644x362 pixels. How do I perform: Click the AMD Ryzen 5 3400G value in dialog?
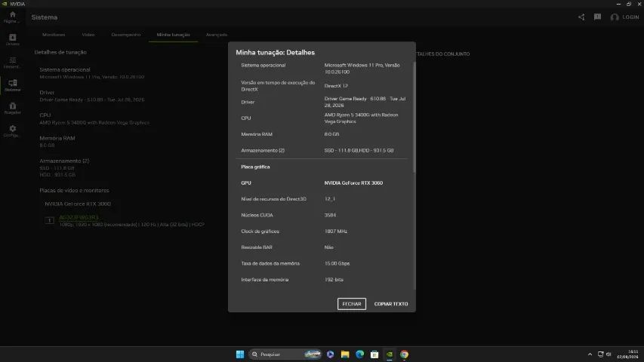pos(361,118)
